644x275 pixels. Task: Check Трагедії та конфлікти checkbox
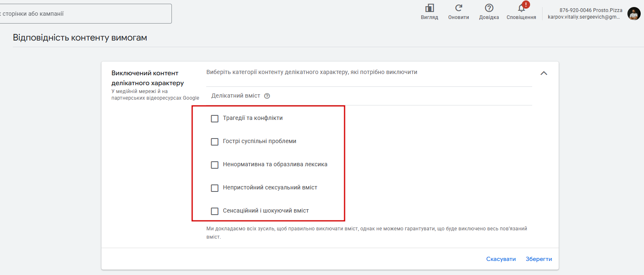215,119
